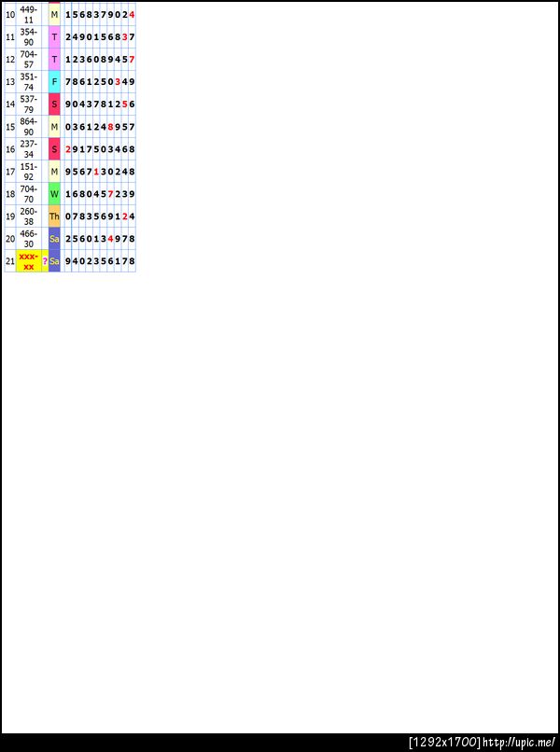Click the 864-90 number cell
Image resolution: width=560 pixels, height=752 pixels.
click(29, 127)
